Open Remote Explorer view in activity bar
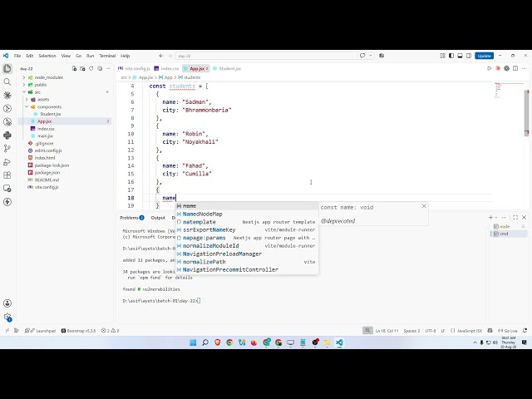The image size is (532, 399). point(7,189)
